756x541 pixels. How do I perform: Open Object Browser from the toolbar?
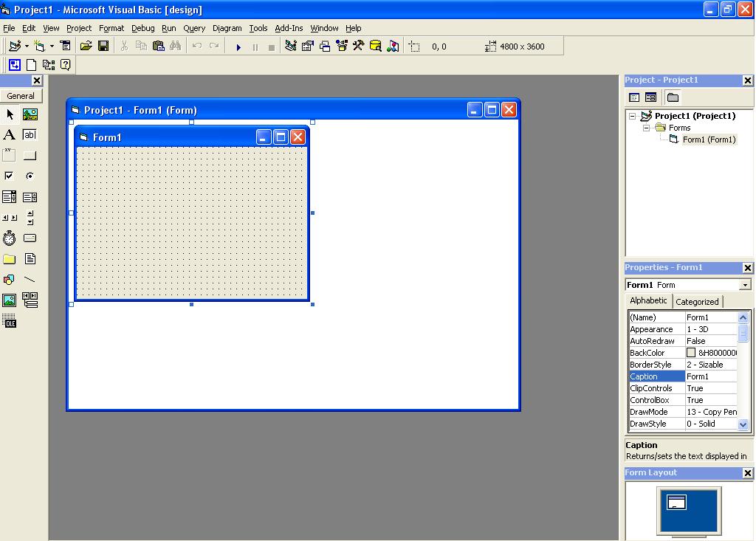[342, 46]
